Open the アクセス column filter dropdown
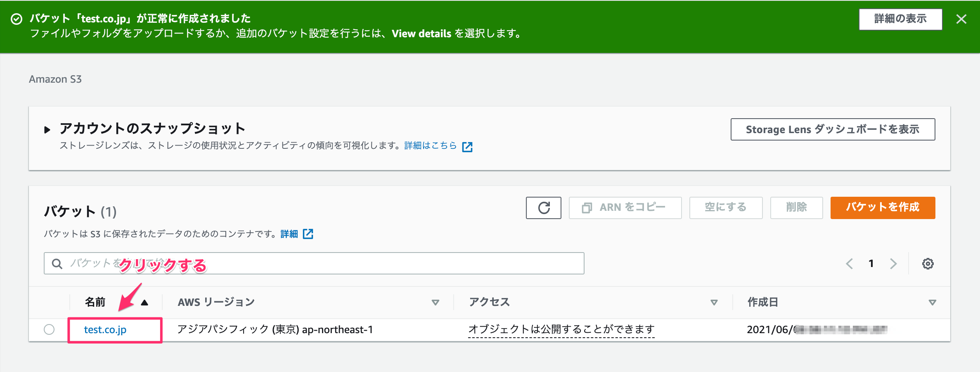 click(713, 302)
